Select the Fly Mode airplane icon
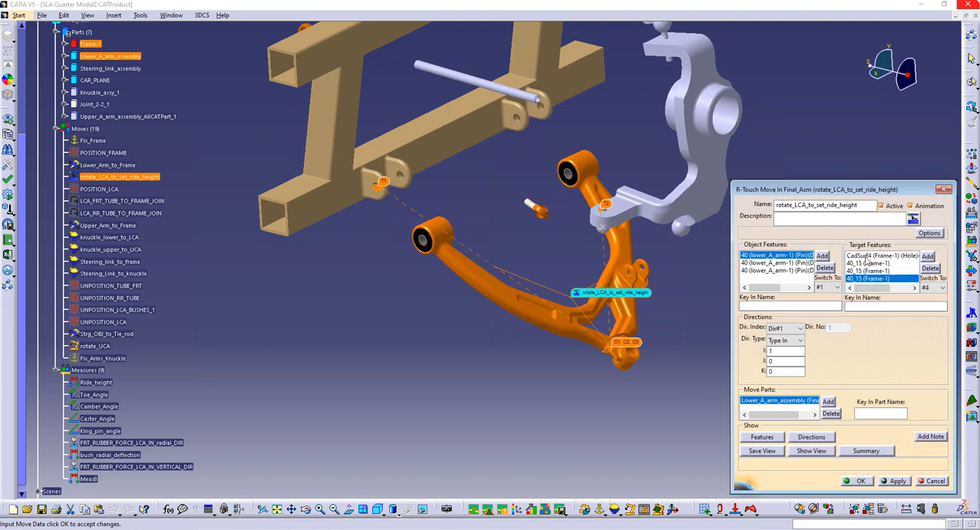Screen dimensions: 980x530 263,509
